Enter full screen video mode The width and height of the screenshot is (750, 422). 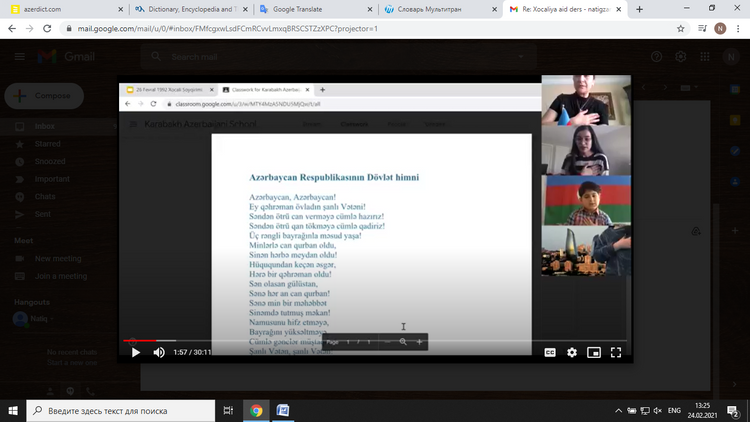click(x=616, y=352)
